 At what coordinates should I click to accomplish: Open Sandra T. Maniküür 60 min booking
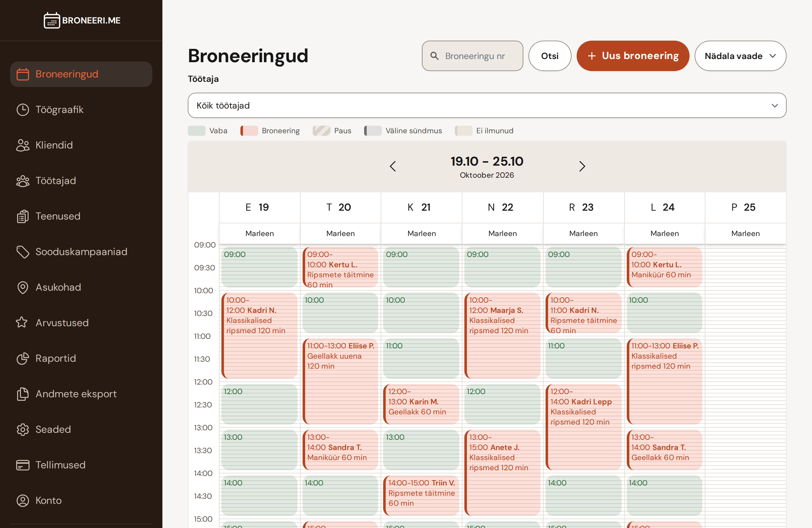(x=340, y=450)
